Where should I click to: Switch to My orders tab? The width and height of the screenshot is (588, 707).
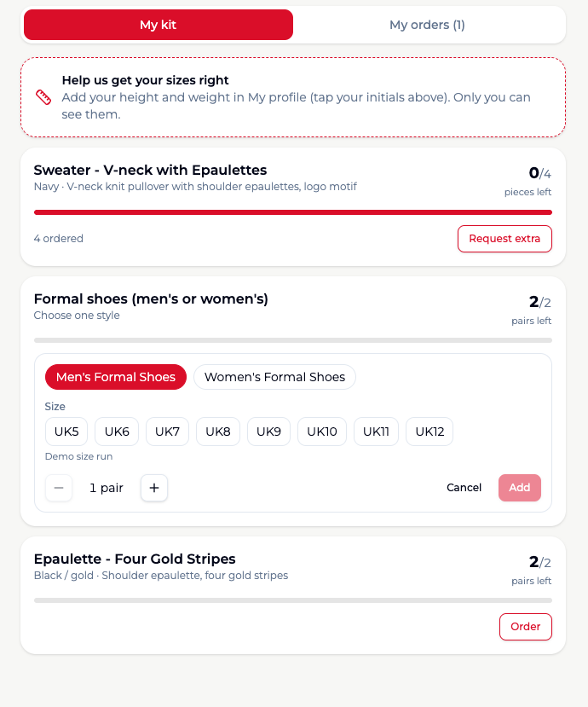coord(427,25)
